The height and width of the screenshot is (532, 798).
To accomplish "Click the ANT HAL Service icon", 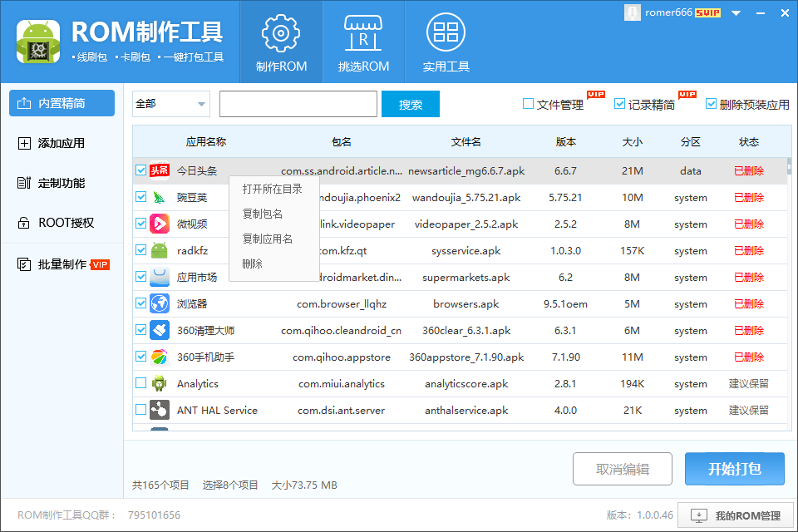I will (x=160, y=411).
